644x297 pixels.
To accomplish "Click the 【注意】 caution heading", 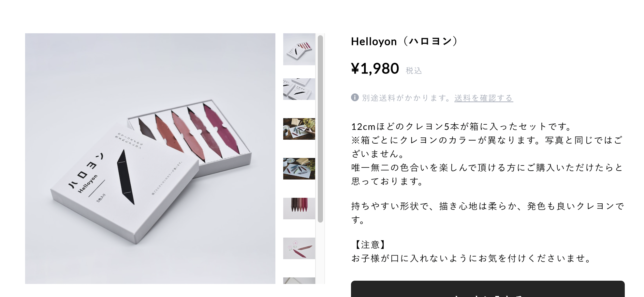I will 370,244.
